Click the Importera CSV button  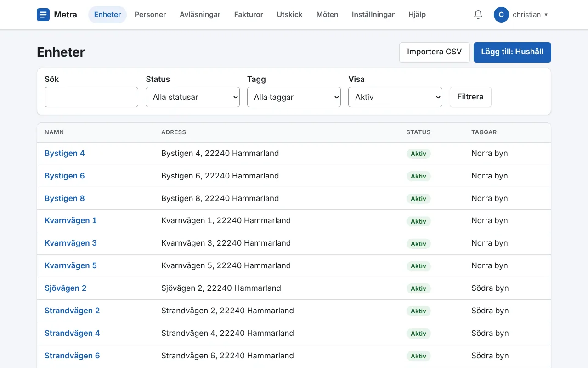click(435, 52)
